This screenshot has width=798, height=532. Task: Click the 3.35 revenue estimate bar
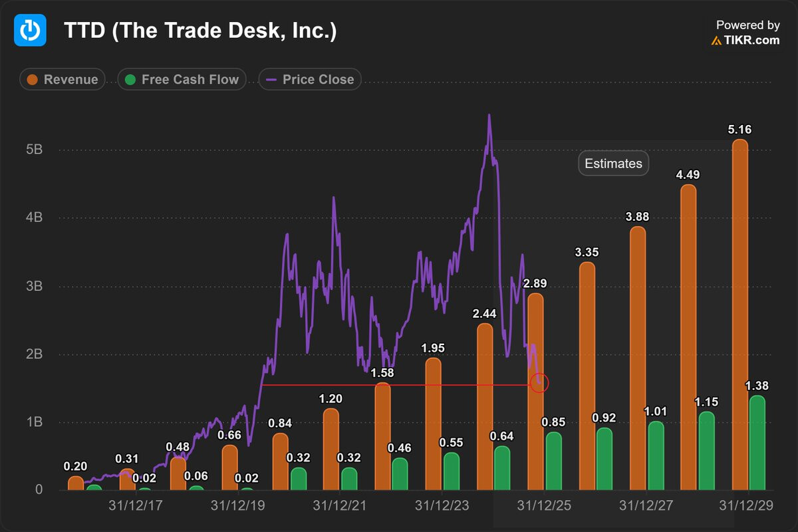pyautogui.click(x=587, y=376)
